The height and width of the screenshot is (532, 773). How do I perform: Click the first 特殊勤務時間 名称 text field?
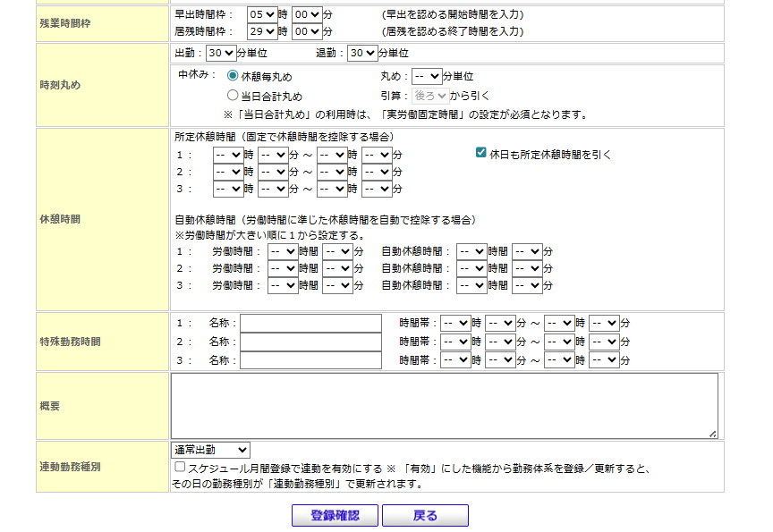click(310, 323)
